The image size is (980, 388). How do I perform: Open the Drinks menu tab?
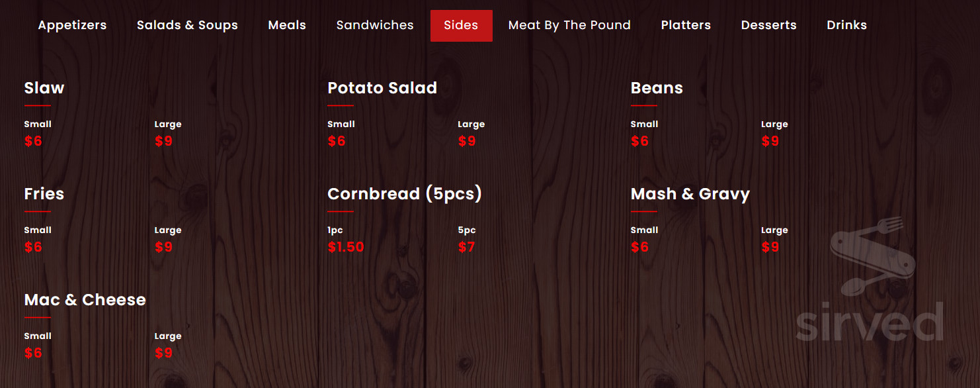tap(846, 25)
